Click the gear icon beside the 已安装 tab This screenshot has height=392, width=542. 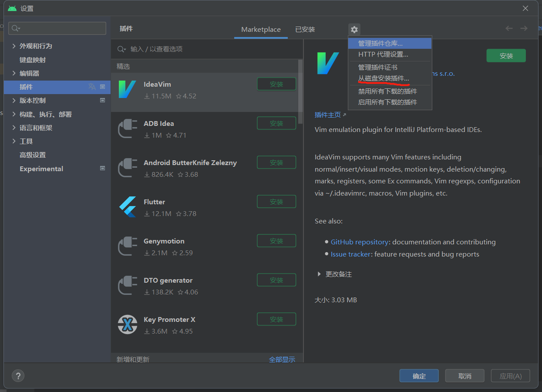tap(354, 30)
